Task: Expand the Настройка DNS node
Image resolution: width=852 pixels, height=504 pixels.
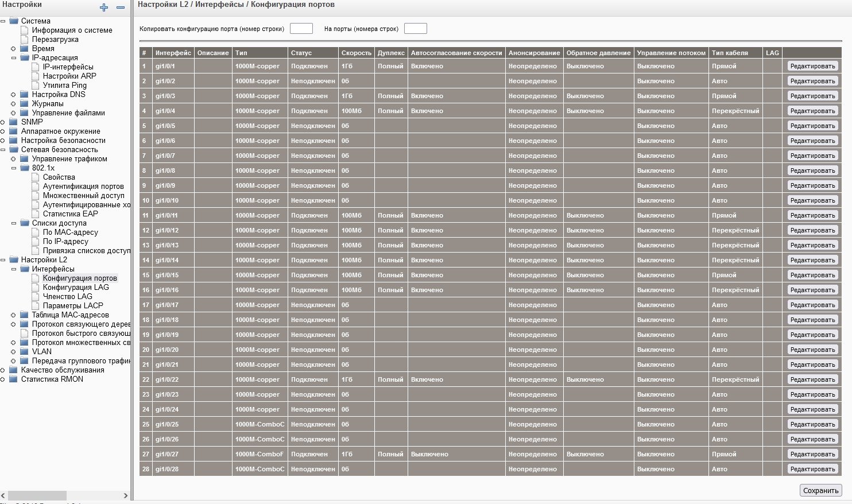Action: (13, 95)
